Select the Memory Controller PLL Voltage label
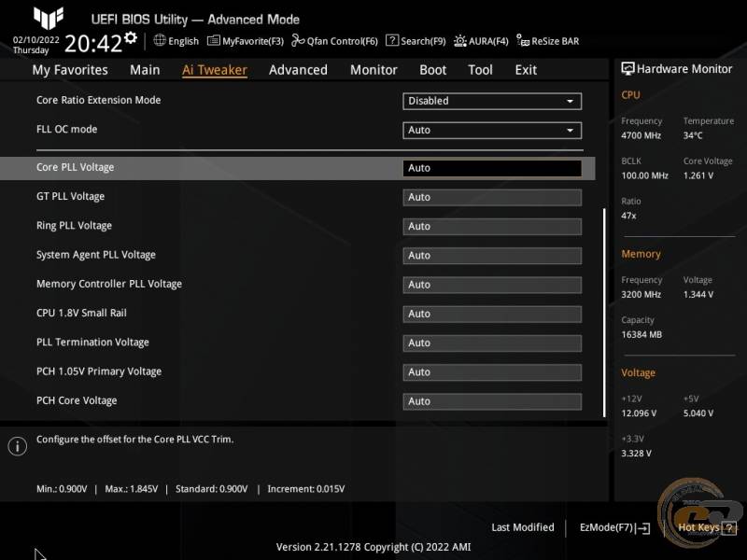The image size is (747, 560). click(109, 284)
